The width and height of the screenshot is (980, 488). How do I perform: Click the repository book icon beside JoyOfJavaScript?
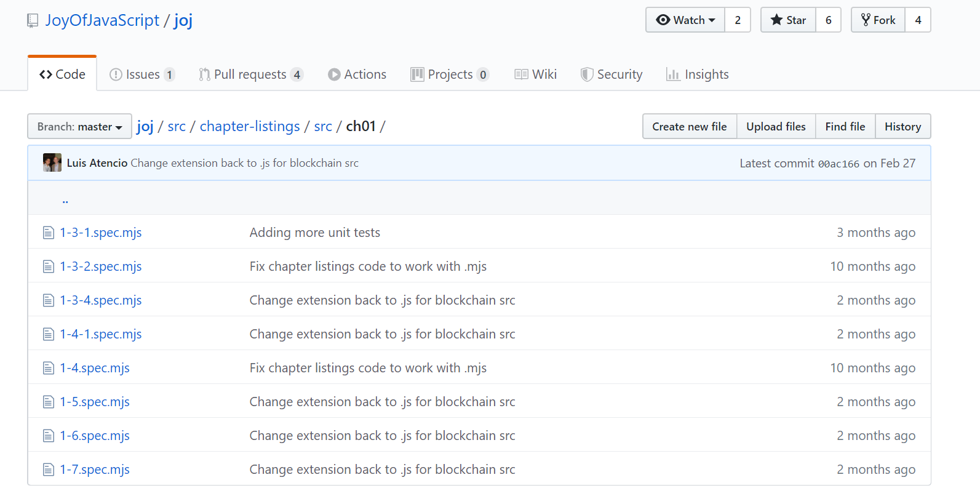33,21
